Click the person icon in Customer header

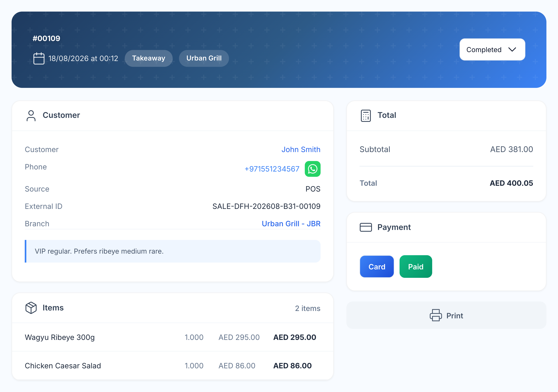31,115
